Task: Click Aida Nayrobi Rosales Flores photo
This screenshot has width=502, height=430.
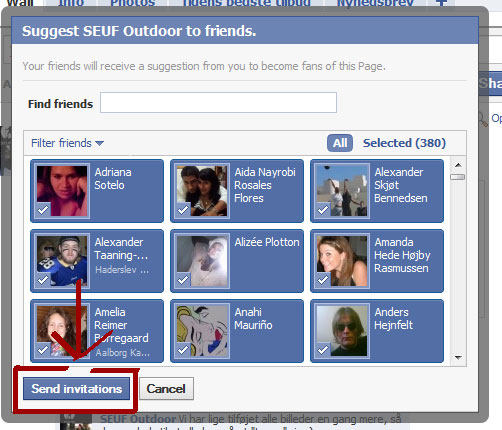Action: (202, 191)
